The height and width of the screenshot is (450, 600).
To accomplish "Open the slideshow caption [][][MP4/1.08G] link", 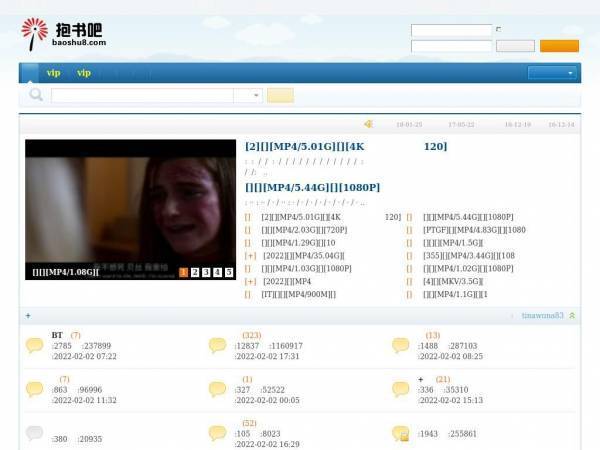I will [65, 272].
